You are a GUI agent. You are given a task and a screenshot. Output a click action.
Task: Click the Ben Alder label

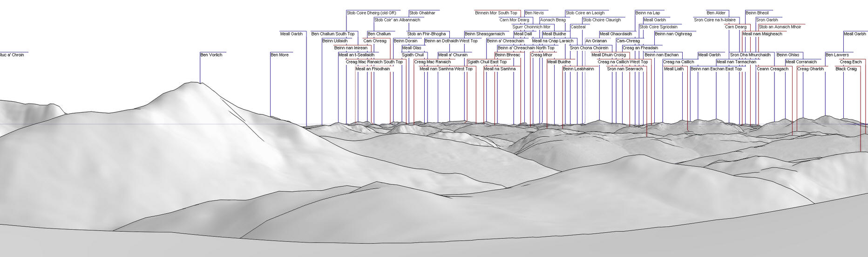(x=716, y=13)
